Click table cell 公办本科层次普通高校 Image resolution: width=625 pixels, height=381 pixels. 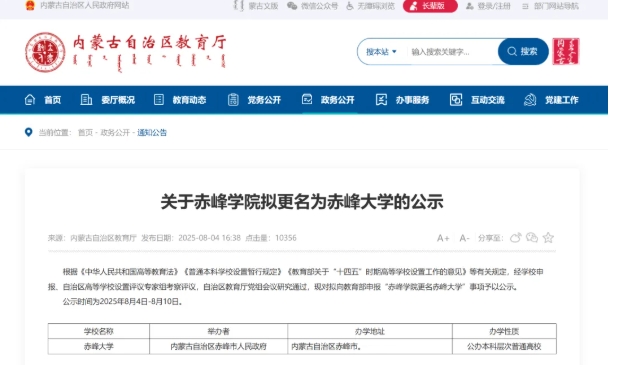tap(504, 347)
